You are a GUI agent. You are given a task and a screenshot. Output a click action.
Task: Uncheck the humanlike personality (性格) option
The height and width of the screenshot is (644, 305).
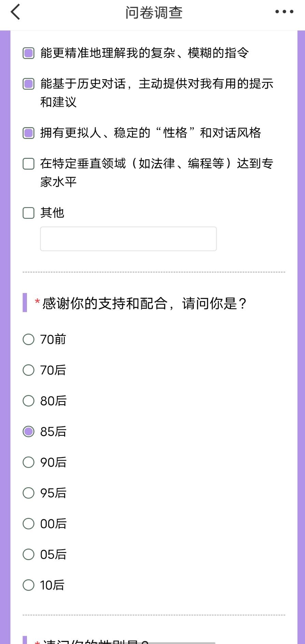pos(29,133)
